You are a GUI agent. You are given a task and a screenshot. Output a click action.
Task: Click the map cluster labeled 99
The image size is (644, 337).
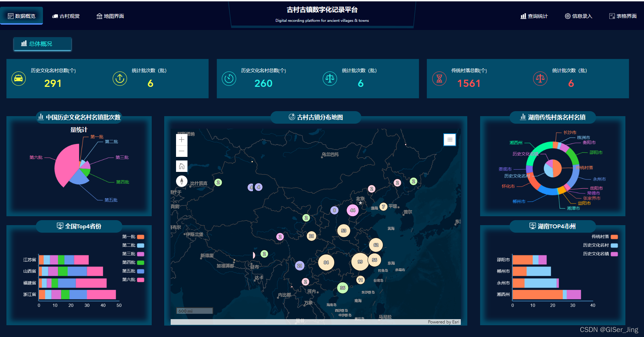click(360, 261)
